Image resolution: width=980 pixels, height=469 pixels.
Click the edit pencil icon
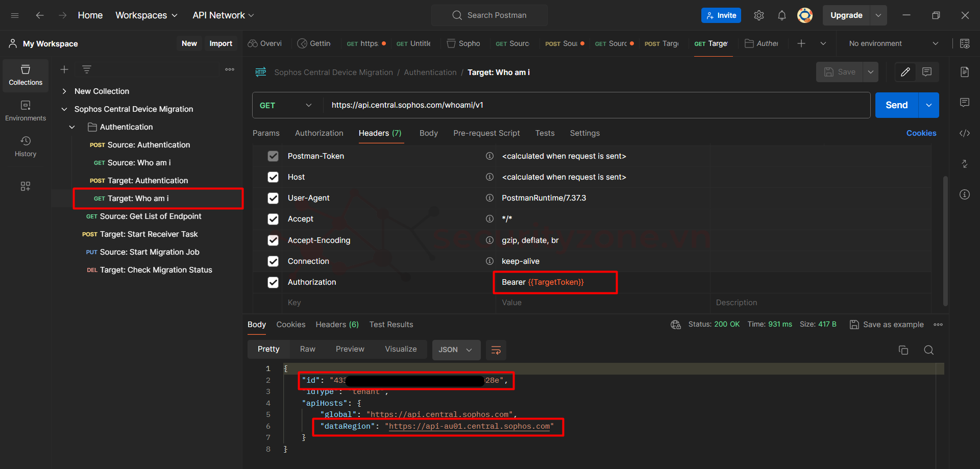(905, 72)
